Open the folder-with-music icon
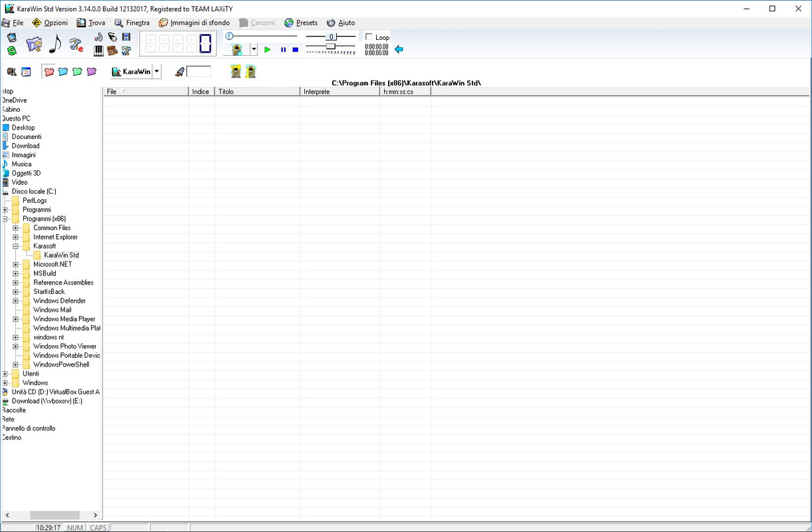Screen dimensions: 812x532 click(x=34, y=44)
